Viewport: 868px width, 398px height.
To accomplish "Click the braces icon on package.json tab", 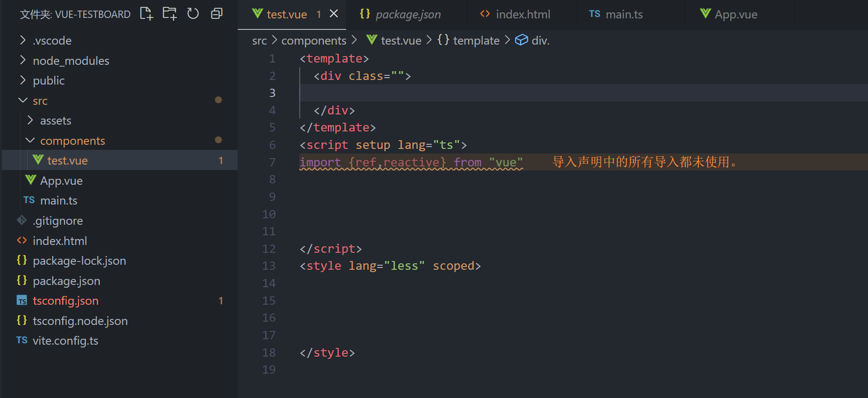I will [x=365, y=13].
